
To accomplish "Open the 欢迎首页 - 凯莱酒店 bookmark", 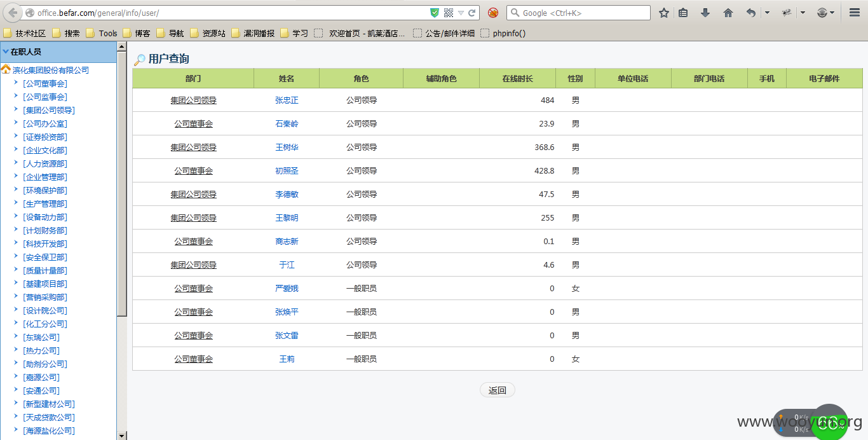I will [360, 33].
